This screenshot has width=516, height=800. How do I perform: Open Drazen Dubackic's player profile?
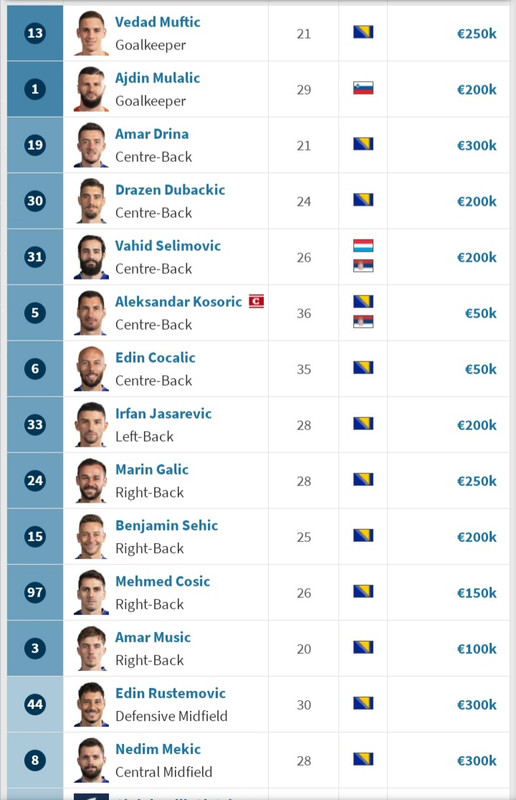click(x=170, y=190)
